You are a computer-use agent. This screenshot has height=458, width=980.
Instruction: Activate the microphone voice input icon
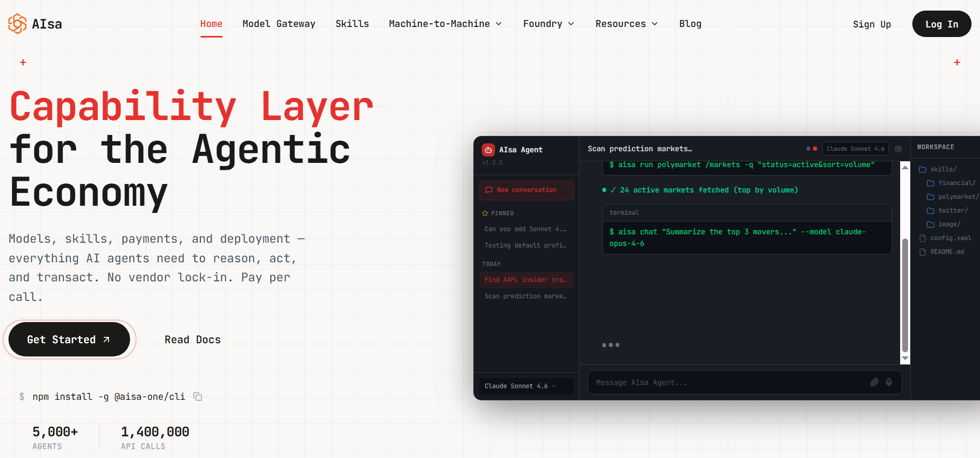tap(889, 382)
